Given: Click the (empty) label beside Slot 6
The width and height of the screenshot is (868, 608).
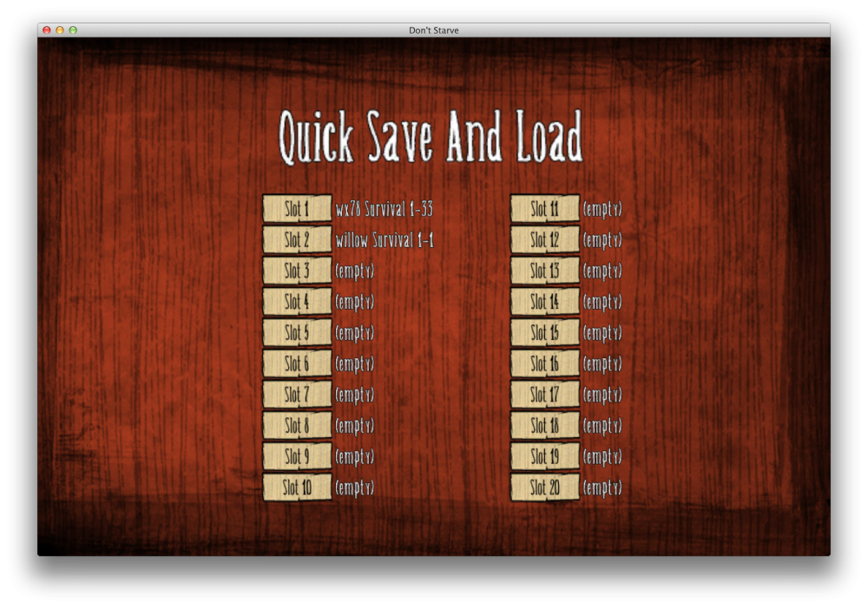Looking at the screenshot, I should (355, 364).
